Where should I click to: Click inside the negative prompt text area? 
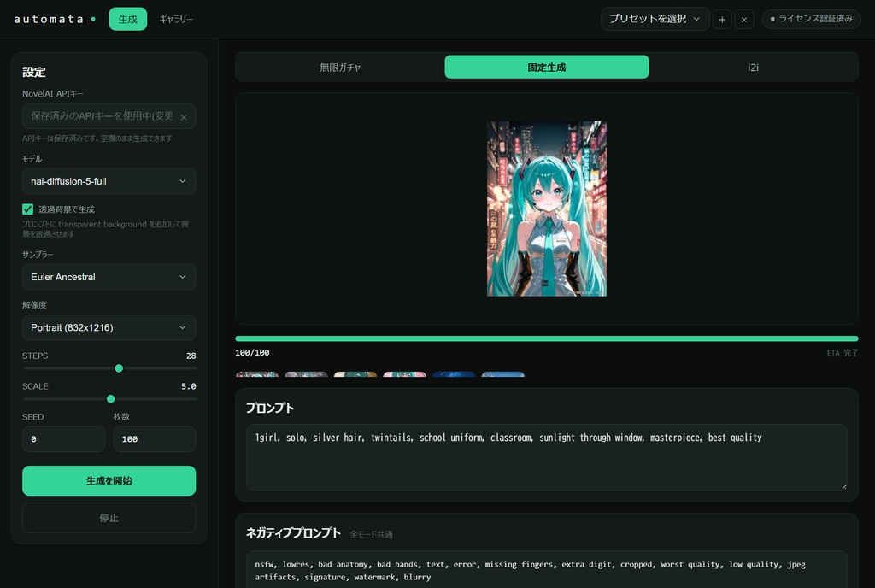546,569
